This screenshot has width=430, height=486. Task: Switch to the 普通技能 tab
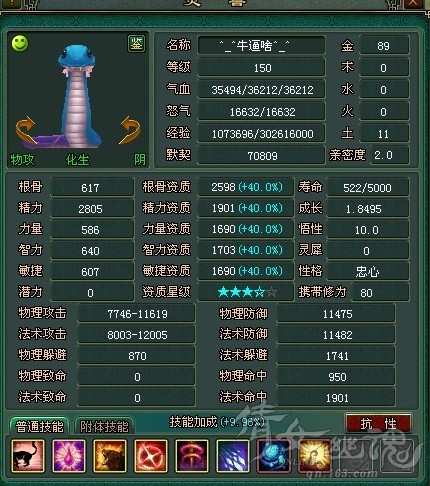[39, 426]
